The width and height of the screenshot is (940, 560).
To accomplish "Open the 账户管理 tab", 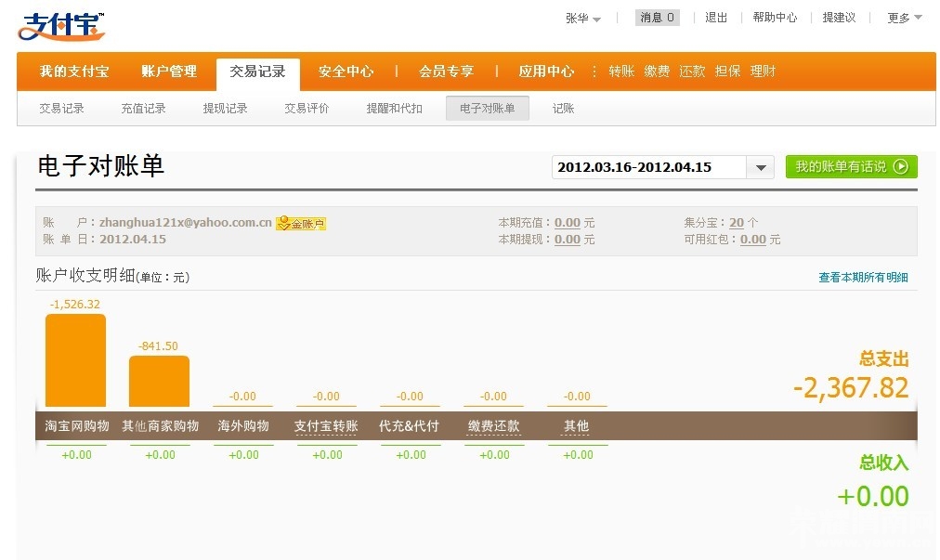I will (169, 72).
